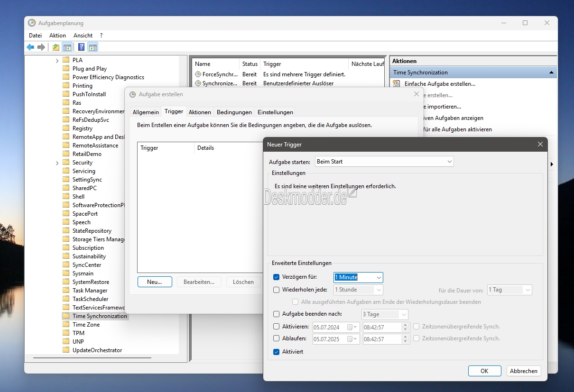This screenshot has width=574, height=392.
Task: Click the Aufgabenplanung title bar clock icon
Action: [32, 23]
